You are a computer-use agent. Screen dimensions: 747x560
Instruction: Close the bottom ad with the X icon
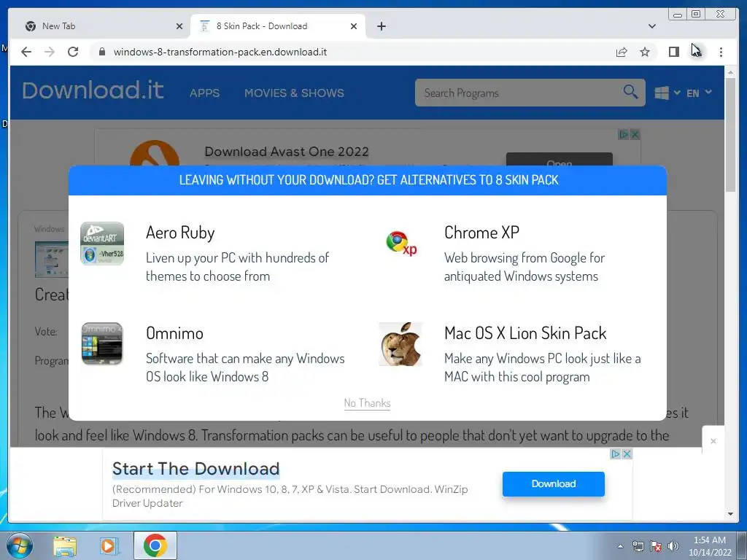[x=627, y=454]
